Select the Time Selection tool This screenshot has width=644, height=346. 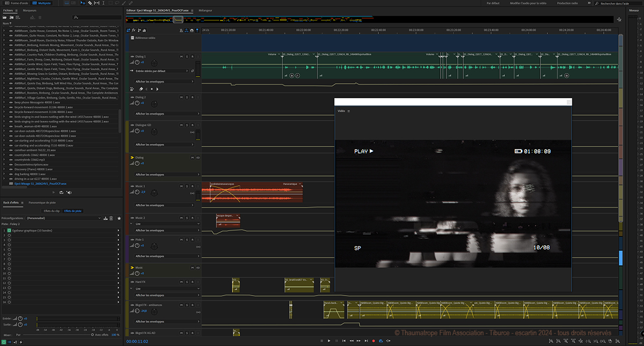104,3
